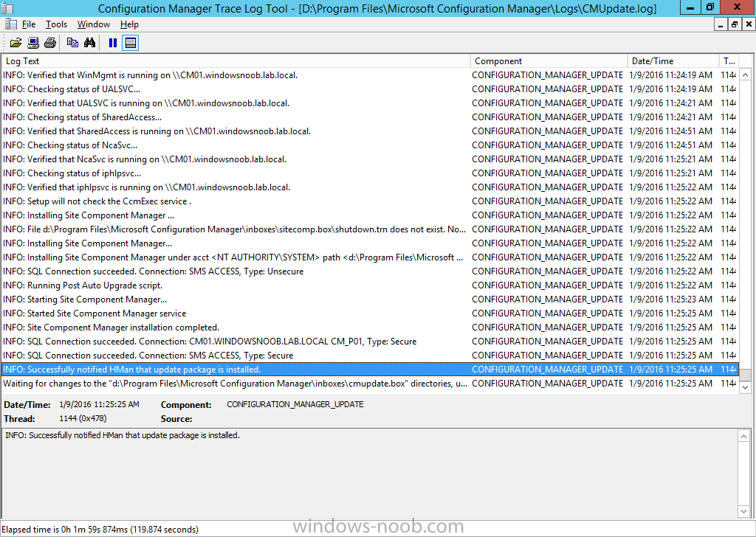This screenshot has height=537, width=756.
Task: Find text with binoculars icon
Action: click(89, 43)
